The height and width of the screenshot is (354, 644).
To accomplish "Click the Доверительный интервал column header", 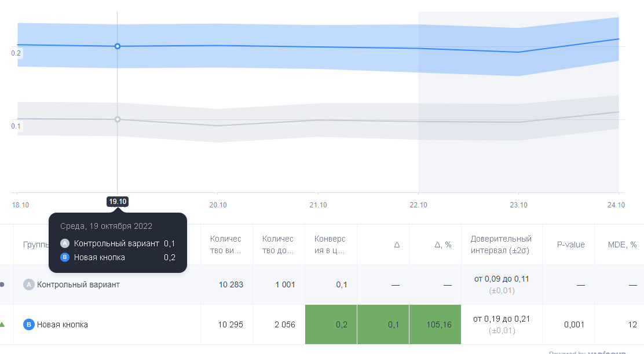I will pyautogui.click(x=501, y=244).
